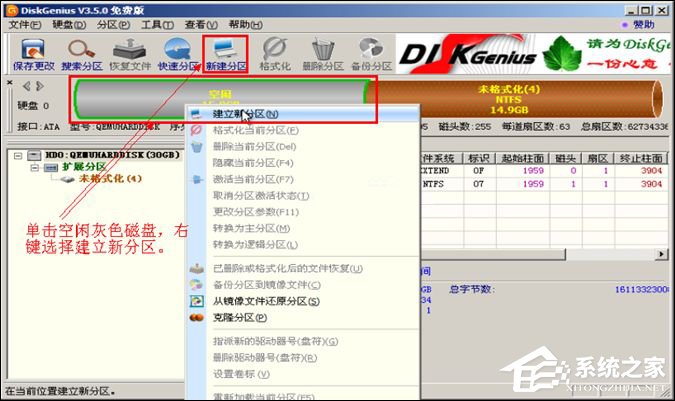This screenshot has height=401, width=675.
Task: Open the 搜索分区 search partition tool
Action: [x=82, y=55]
